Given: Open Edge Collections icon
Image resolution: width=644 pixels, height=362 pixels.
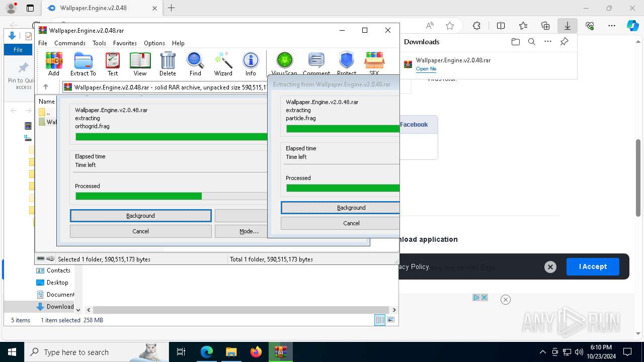Looking at the screenshot, I should [545, 26].
